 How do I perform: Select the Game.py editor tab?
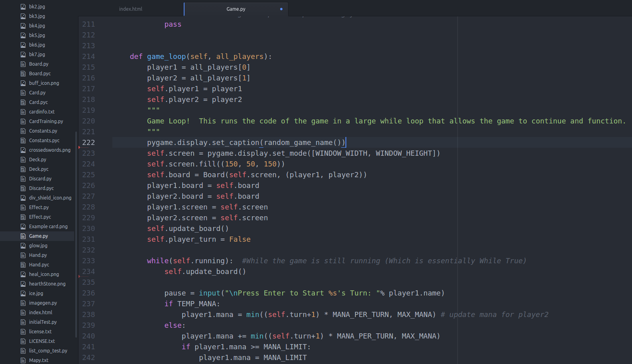[236, 9]
